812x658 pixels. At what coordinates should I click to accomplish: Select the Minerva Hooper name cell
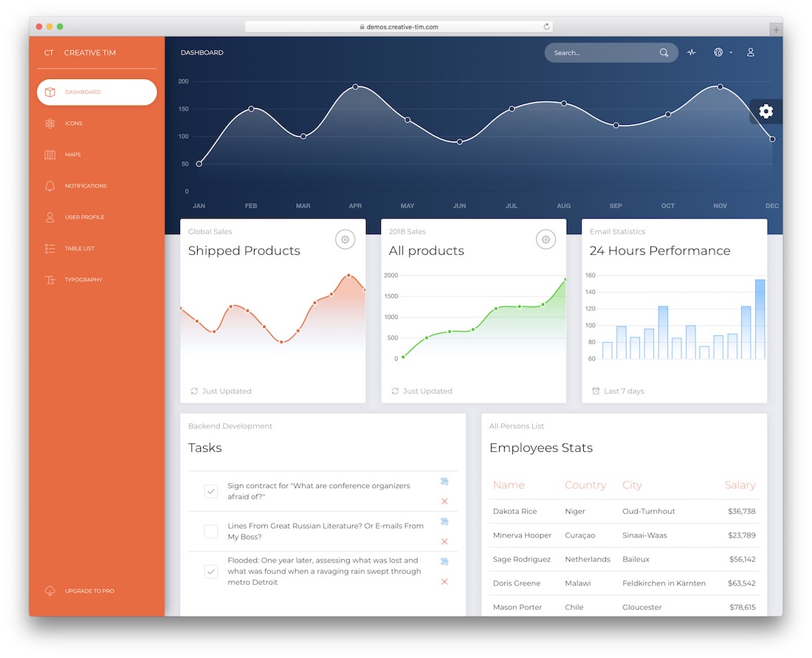[522, 535]
